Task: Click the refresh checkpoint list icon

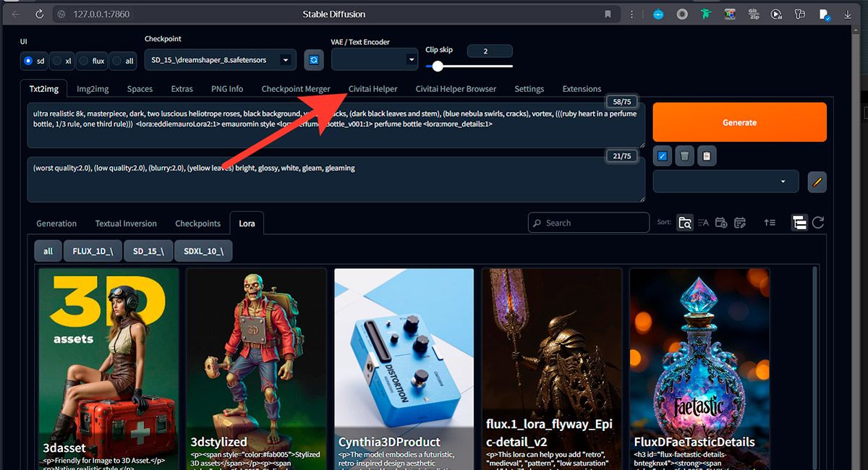Action: [314, 60]
